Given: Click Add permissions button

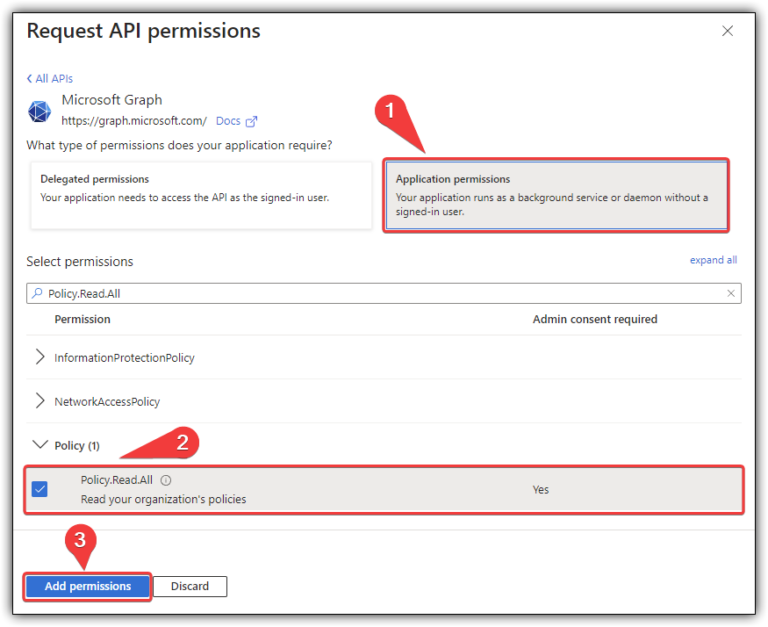Looking at the screenshot, I should (x=88, y=586).
